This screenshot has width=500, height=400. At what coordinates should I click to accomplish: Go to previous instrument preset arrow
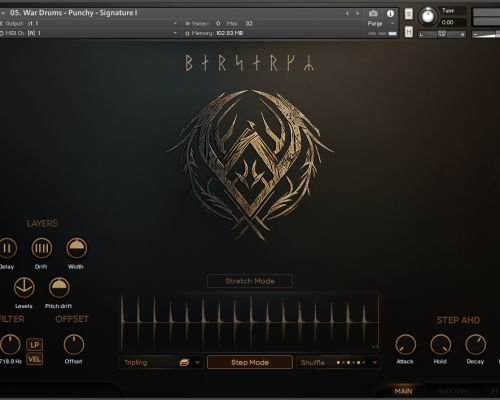point(347,13)
